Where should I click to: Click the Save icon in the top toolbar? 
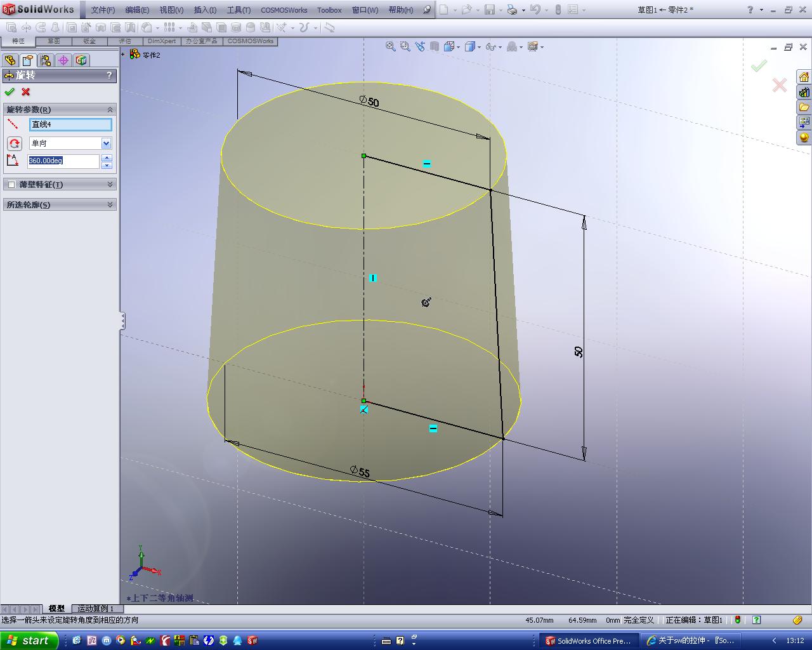tap(490, 10)
